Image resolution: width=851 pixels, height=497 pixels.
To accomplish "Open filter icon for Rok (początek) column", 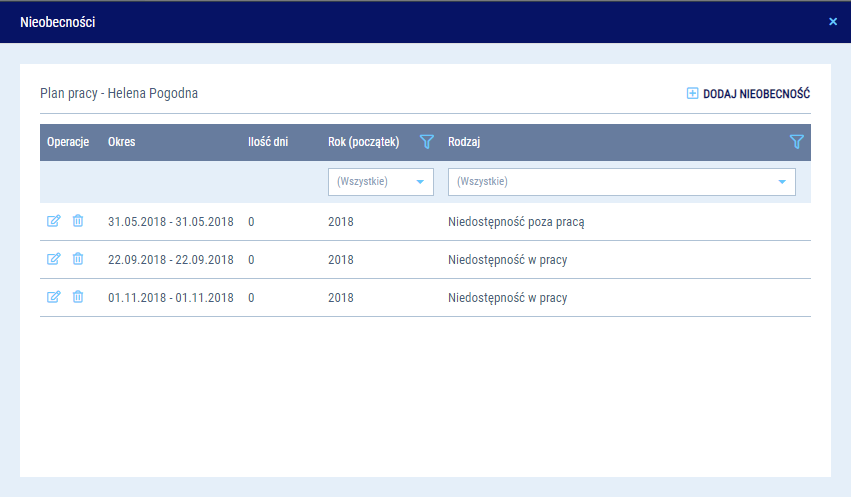I will pos(426,142).
